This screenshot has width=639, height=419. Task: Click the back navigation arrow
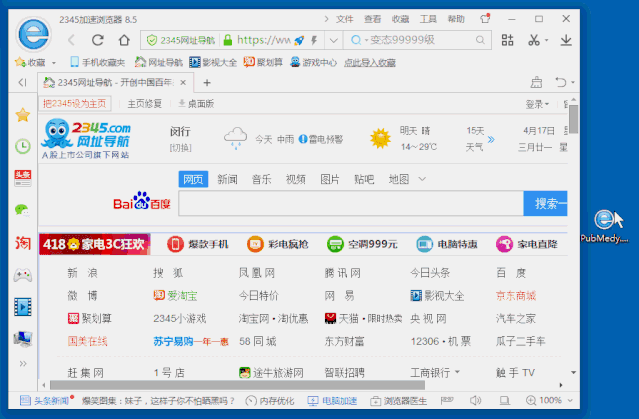point(72,40)
